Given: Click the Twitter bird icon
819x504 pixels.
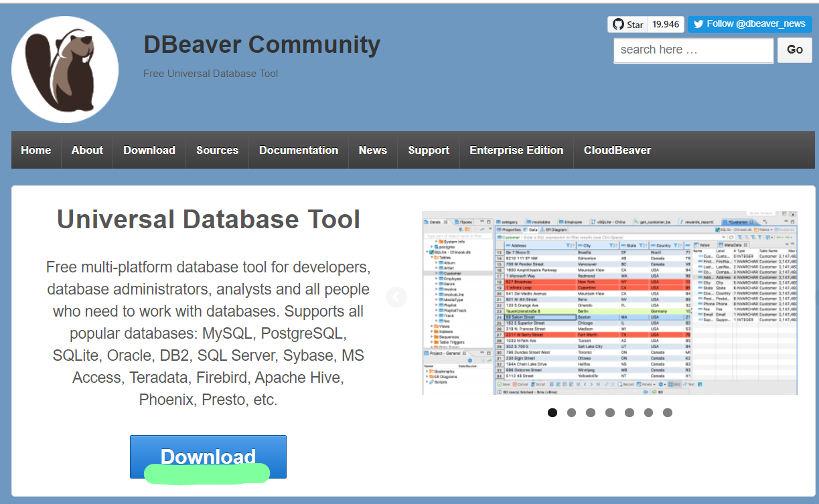Looking at the screenshot, I should point(698,24).
